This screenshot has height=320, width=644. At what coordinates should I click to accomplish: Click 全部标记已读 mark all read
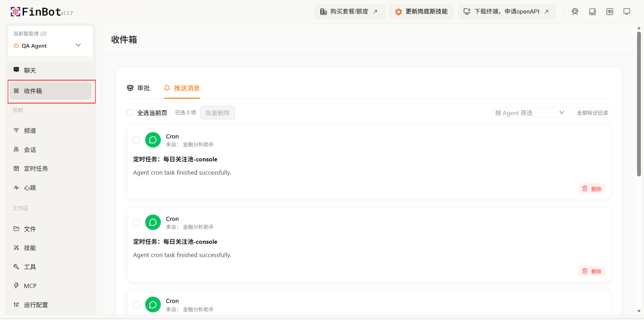click(592, 113)
